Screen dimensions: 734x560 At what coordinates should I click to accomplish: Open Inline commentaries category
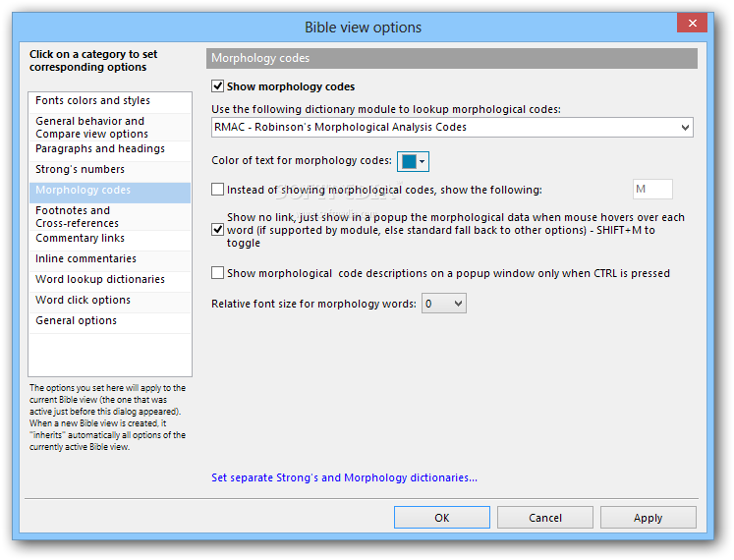110,259
